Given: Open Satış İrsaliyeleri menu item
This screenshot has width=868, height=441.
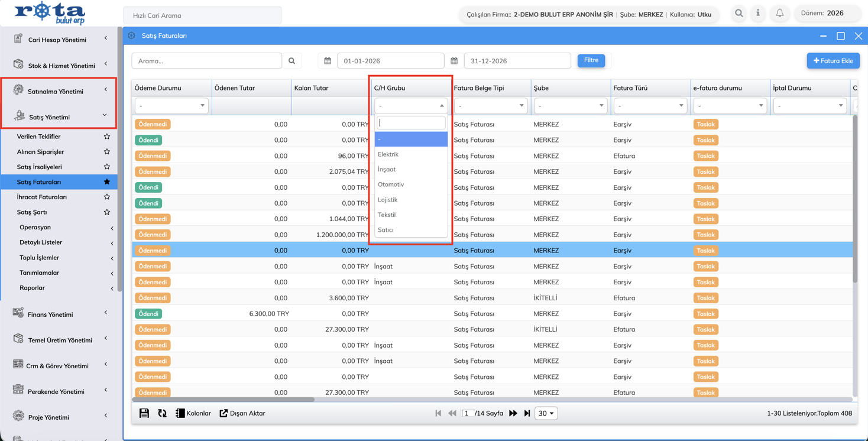Looking at the screenshot, I should [x=40, y=167].
